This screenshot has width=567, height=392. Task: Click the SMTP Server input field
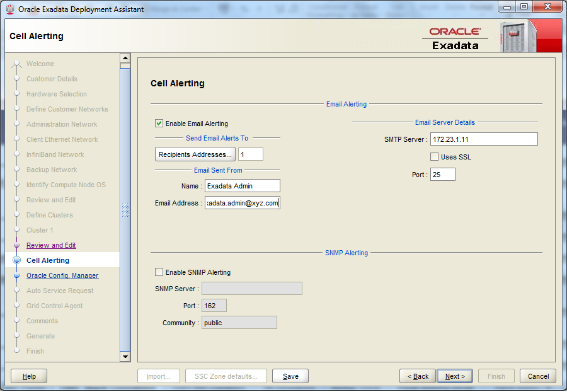[484, 139]
